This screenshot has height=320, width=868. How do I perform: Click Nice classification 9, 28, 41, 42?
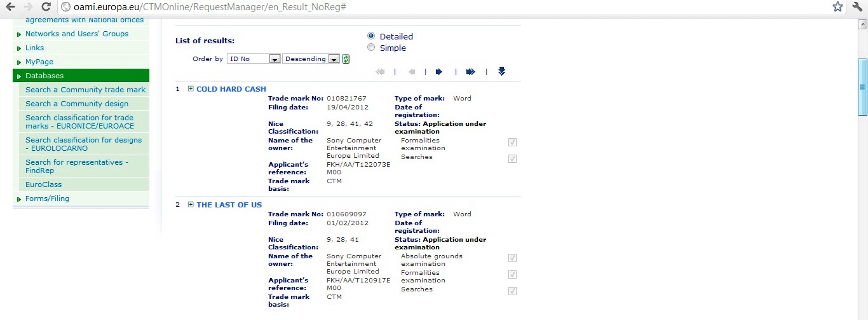pyautogui.click(x=349, y=124)
